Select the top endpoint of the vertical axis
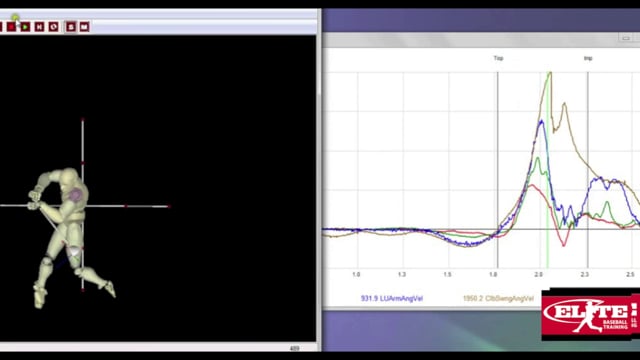The height and width of the screenshot is (360, 640). click(82, 120)
